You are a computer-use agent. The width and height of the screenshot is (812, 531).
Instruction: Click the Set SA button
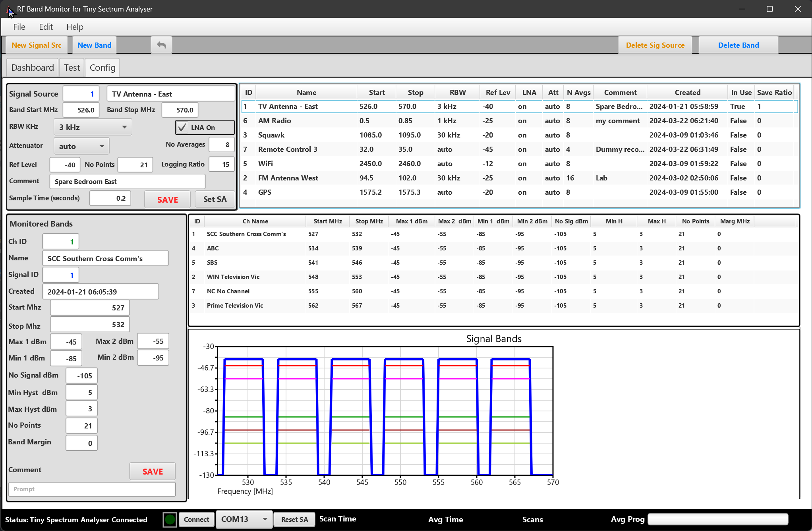215,199
